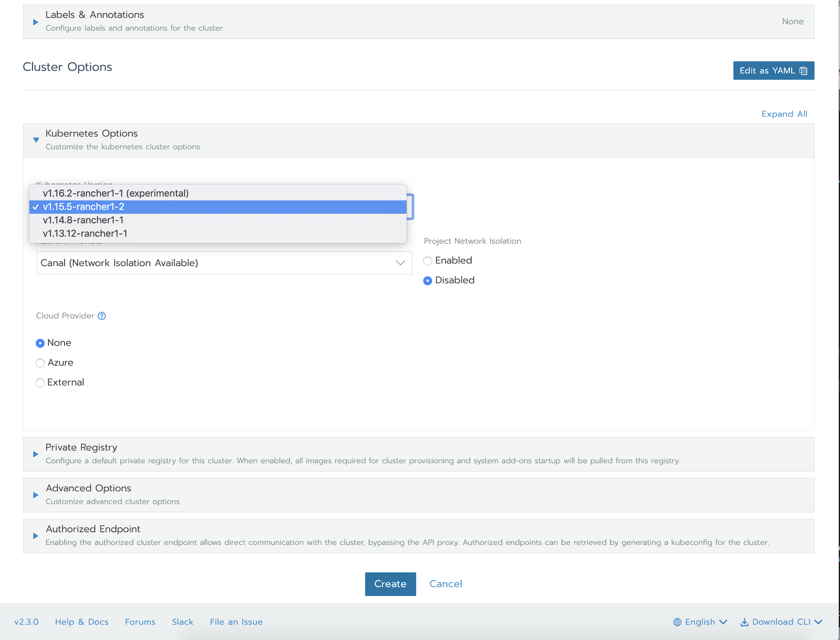Open the Help & Docs footer link
840x640 pixels.
point(82,622)
